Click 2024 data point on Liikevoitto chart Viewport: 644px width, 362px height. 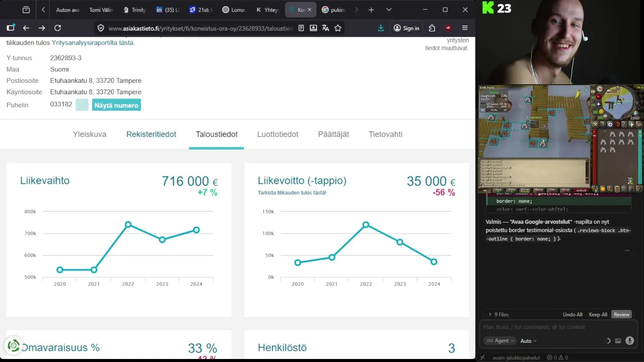[434, 261]
